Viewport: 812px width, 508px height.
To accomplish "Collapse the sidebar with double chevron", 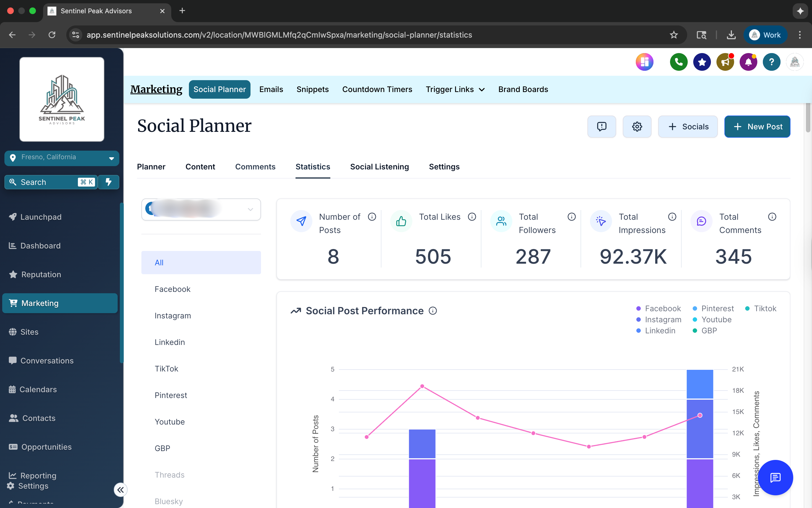I will tap(120, 489).
